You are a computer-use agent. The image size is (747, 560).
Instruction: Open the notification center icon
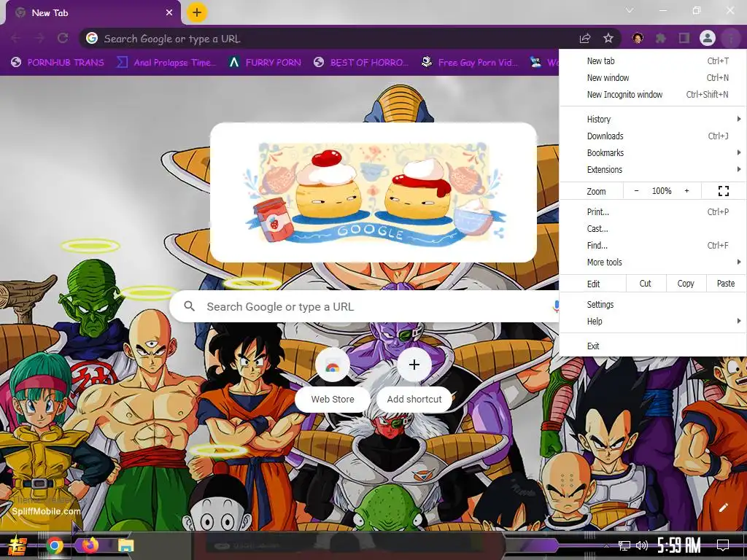[723, 545]
